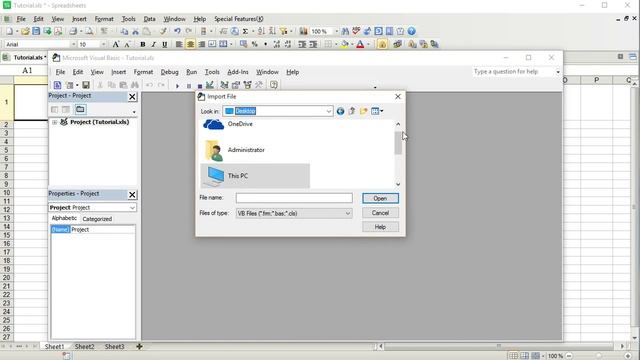Screen dimensions: 640x360
Task: Click the Print icon in spreadsheet toolbar
Action: (73, 31)
